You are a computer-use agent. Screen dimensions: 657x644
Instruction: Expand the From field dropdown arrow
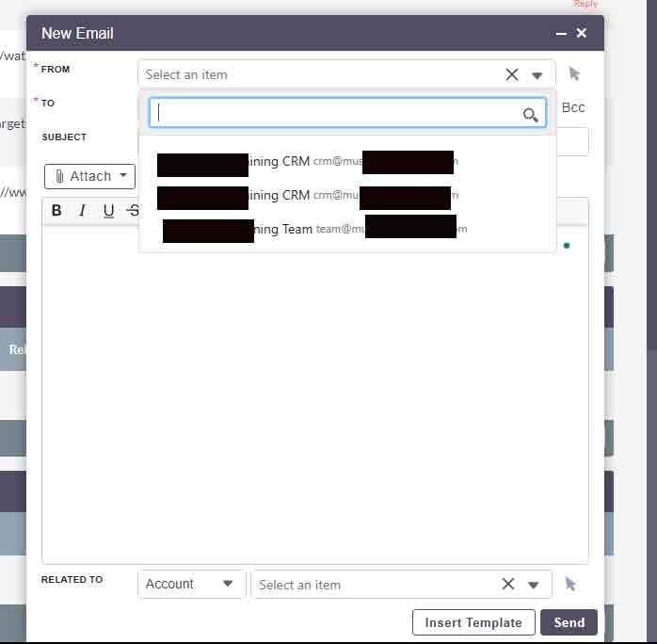[537, 75]
